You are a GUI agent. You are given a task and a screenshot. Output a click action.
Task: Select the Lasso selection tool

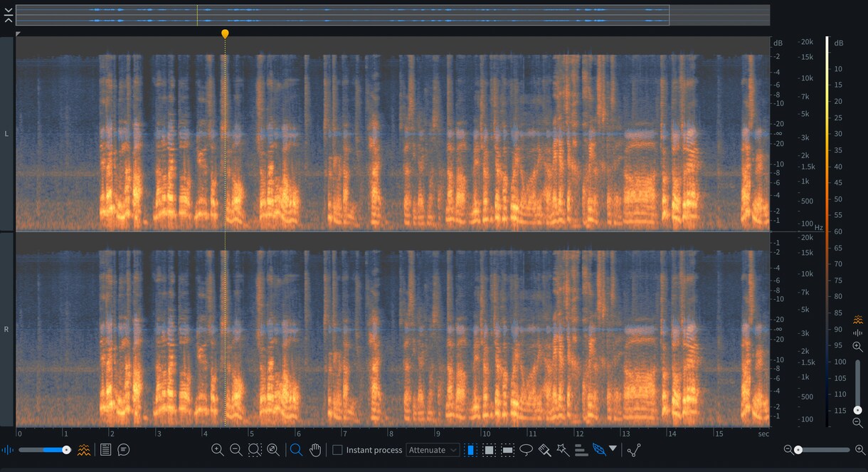click(526, 450)
